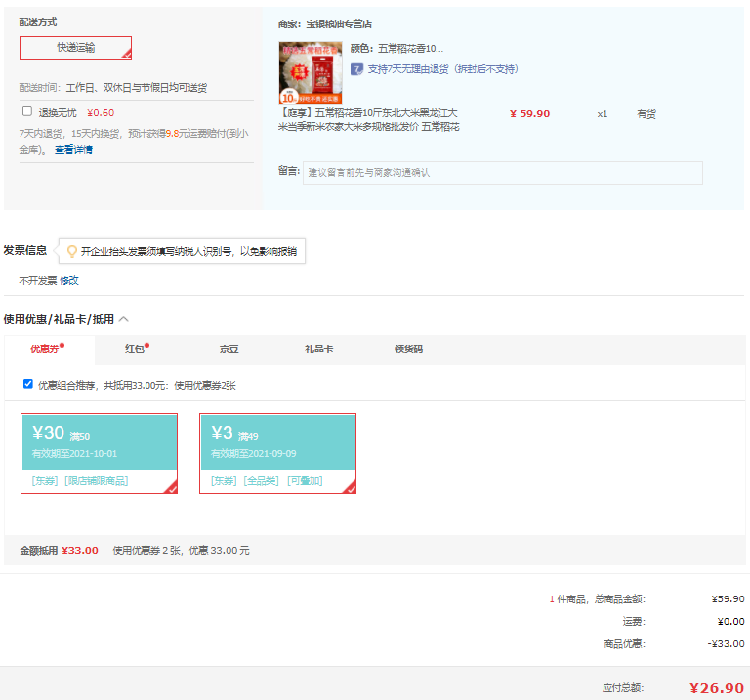
Task: Tick the 退换无忧 ¥0.60 checkbox
Action: tap(27, 111)
